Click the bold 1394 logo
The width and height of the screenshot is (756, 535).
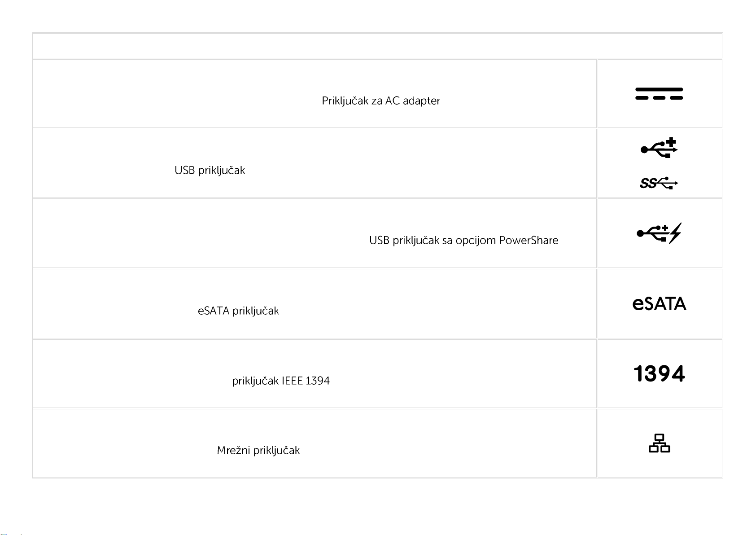coord(659,373)
